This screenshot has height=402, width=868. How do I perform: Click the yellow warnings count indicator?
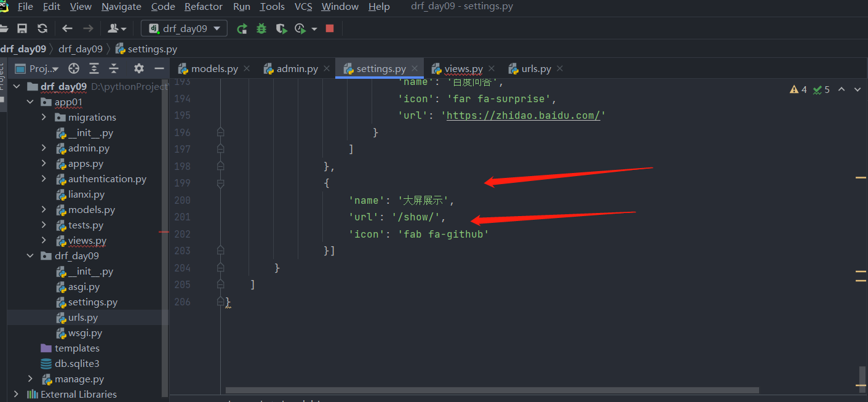[x=798, y=90]
